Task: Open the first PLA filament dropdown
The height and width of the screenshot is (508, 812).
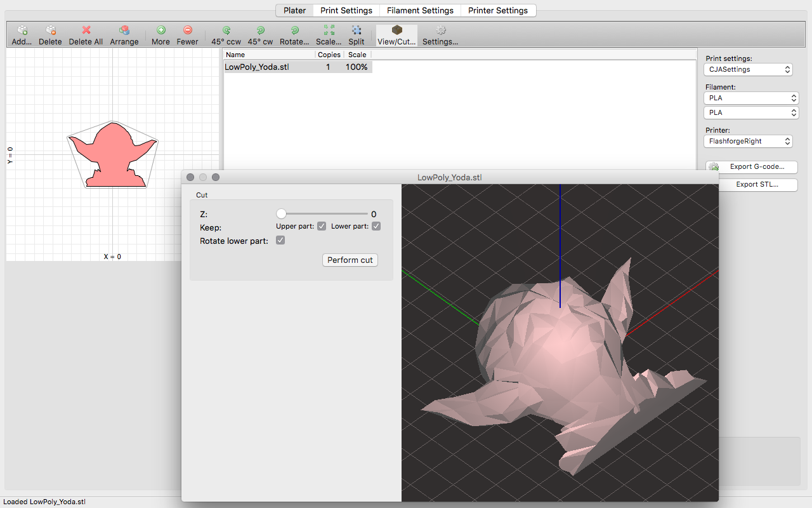Action: pos(751,98)
